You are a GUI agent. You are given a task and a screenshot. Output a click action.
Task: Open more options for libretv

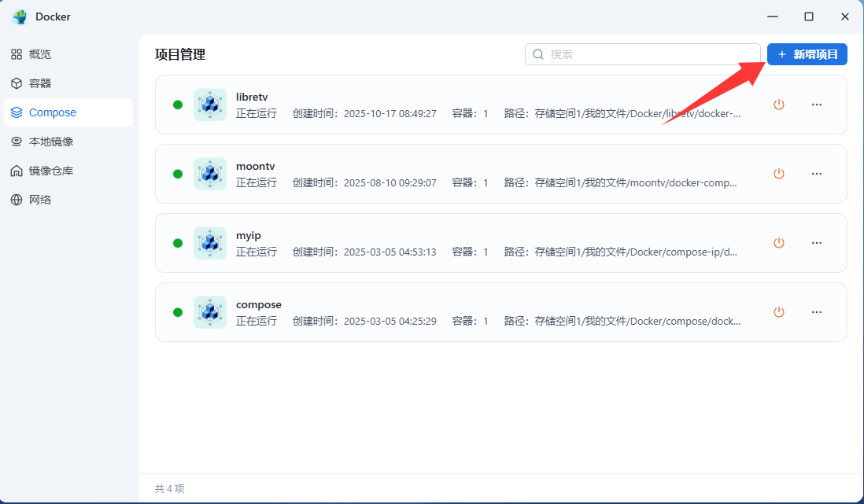coord(817,105)
